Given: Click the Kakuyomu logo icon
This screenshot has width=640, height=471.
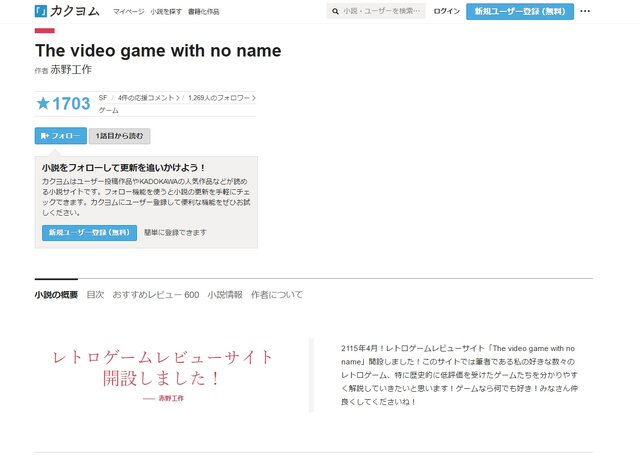Looking at the screenshot, I should coord(41,11).
